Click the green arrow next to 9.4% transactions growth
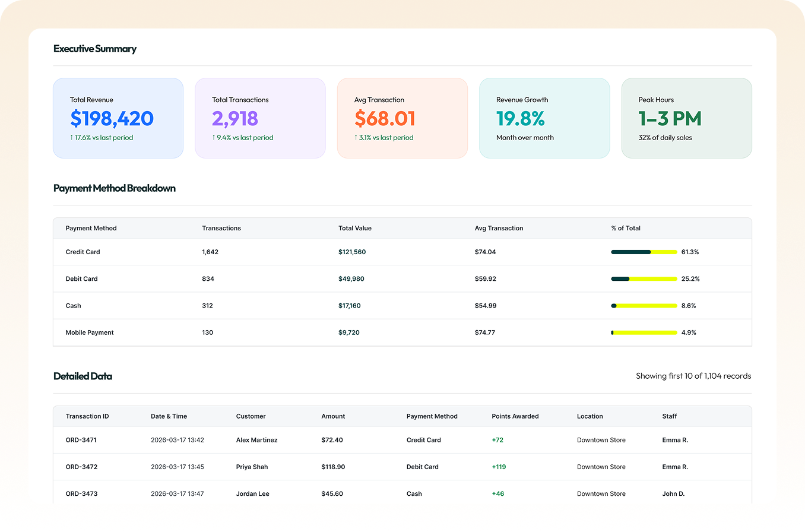This screenshot has height=532, width=805. coord(214,137)
